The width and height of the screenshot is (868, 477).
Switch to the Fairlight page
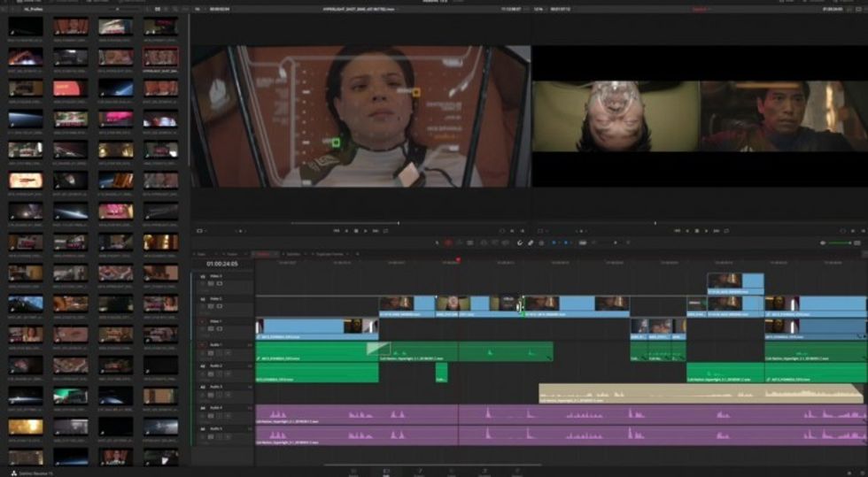(484, 472)
